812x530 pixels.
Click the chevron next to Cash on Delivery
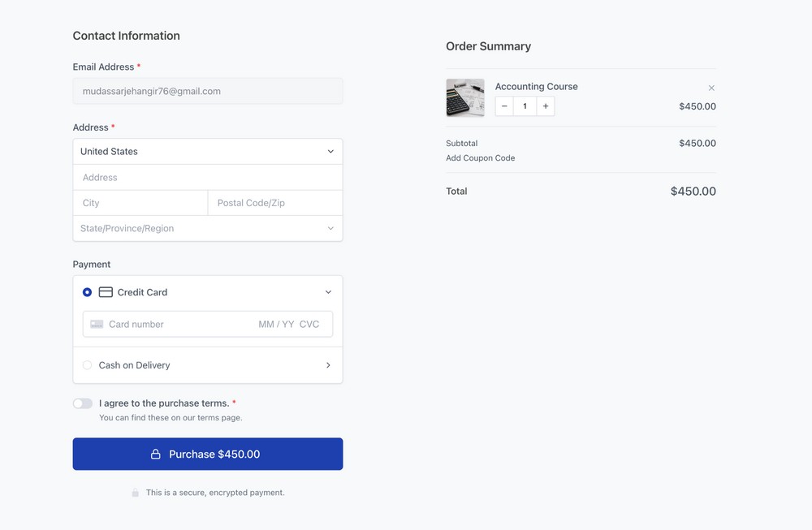click(329, 364)
